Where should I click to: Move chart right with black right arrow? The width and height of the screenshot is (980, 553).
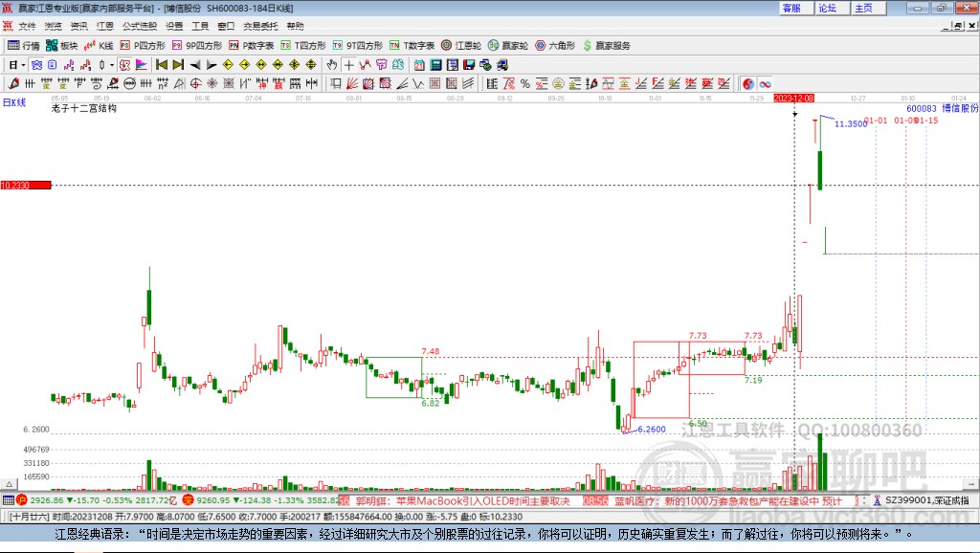click(212, 64)
